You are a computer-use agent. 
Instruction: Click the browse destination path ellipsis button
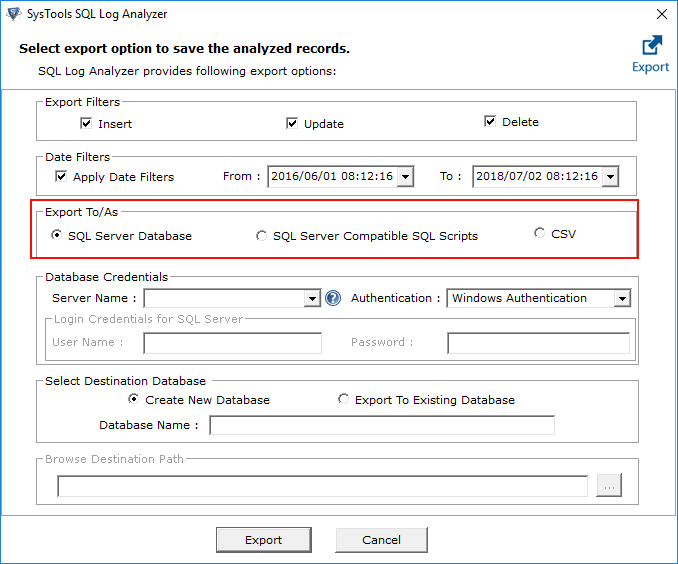[609, 485]
